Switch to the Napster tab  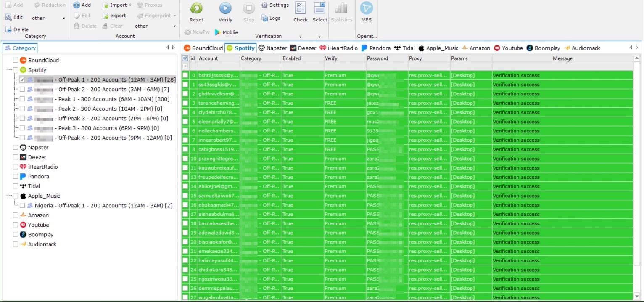(x=272, y=48)
